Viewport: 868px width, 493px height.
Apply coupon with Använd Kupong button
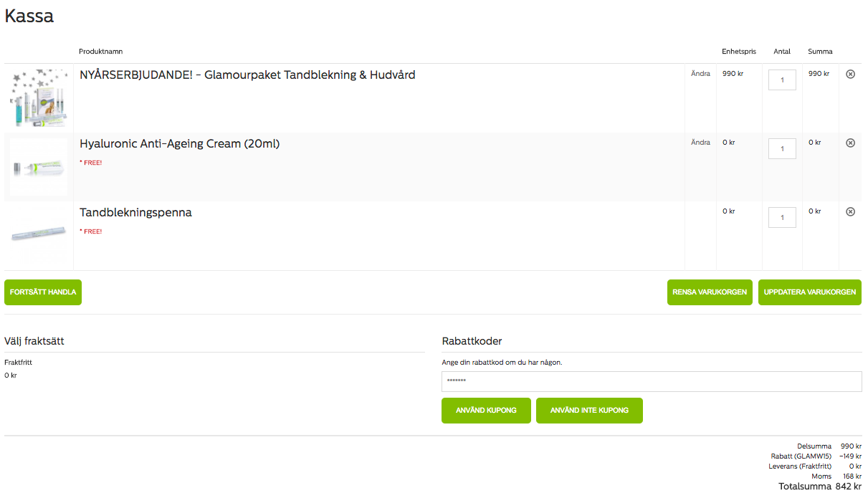[x=486, y=411]
